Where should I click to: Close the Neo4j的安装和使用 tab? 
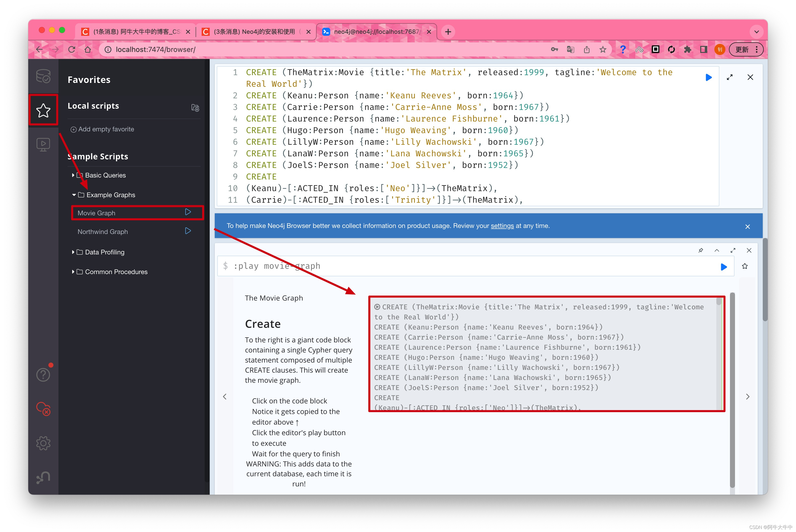point(308,32)
